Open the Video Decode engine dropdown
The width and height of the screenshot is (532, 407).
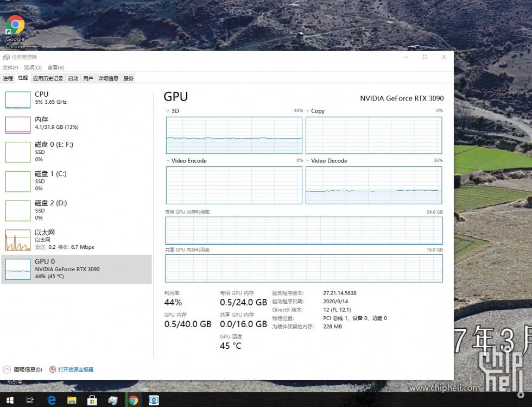(308, 161)
